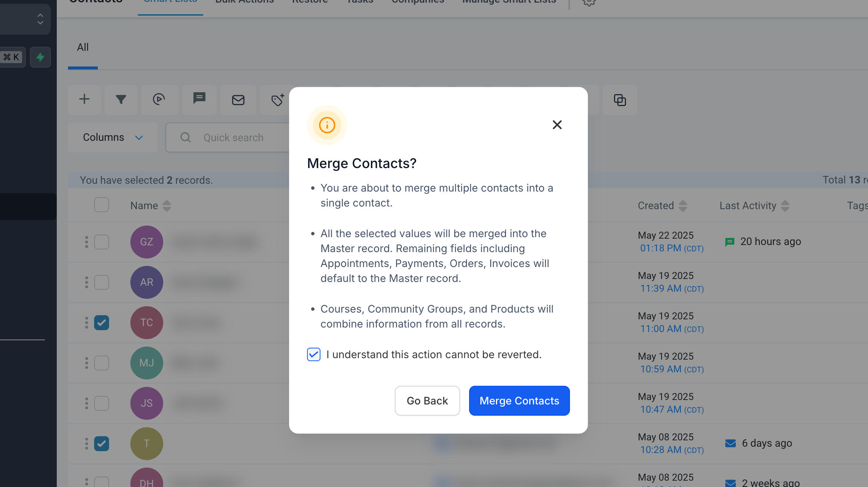This screenshot has width=868, height=487.
Task: Open the filter funnel icon
Action: [121, 99]
